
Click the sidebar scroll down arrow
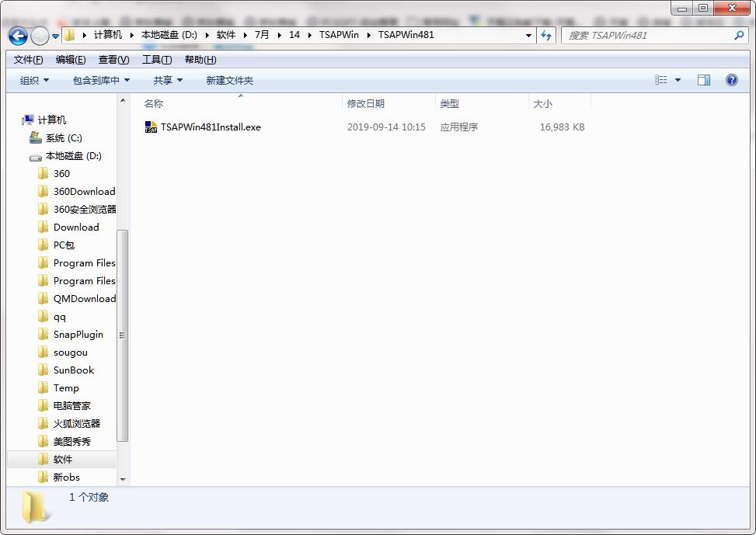(123, 480)
